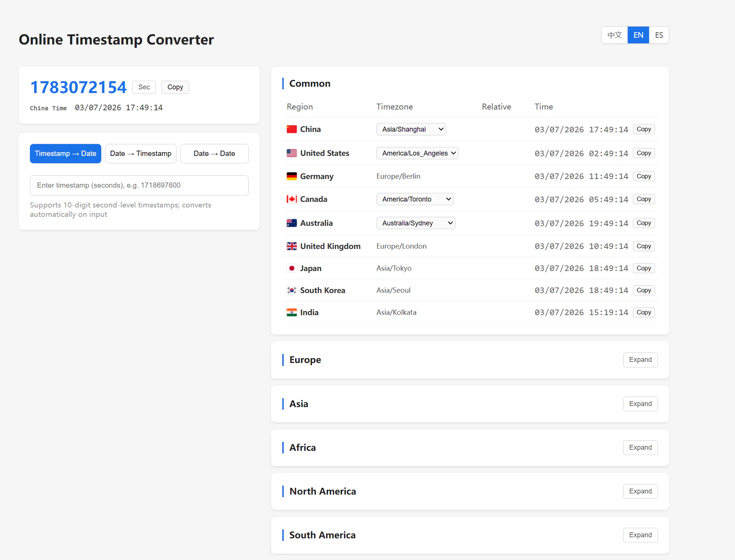Click the China Time date under timestamp
735x560 pixels.
pyautogui.click(x=119, y=108)
